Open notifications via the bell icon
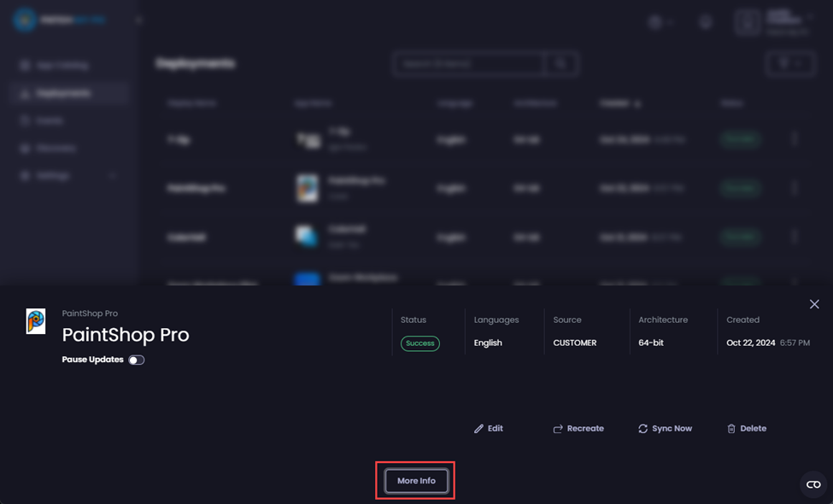833x504 pixels. point(705,21)
